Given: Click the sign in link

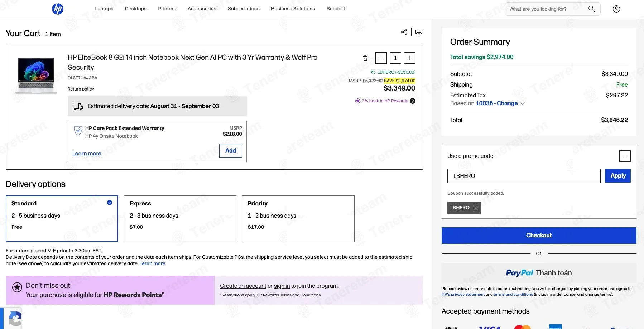Looking at the screenshot, I should point(282,286).
